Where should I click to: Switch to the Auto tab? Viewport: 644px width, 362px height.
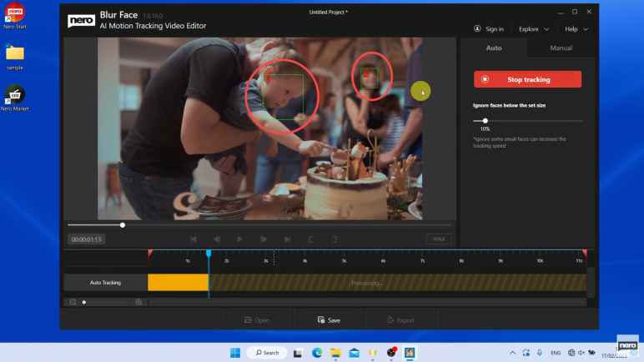pos(494,48)
